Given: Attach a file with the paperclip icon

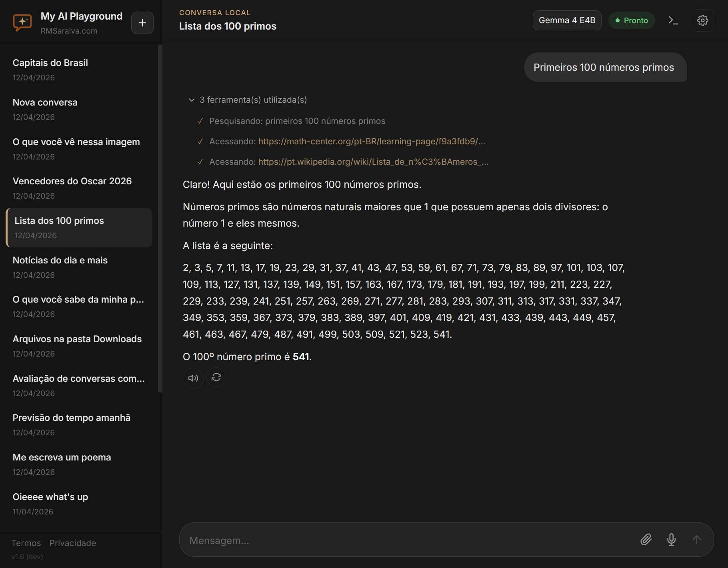Looking at the screenshot, I should click(x=646, y=540).
